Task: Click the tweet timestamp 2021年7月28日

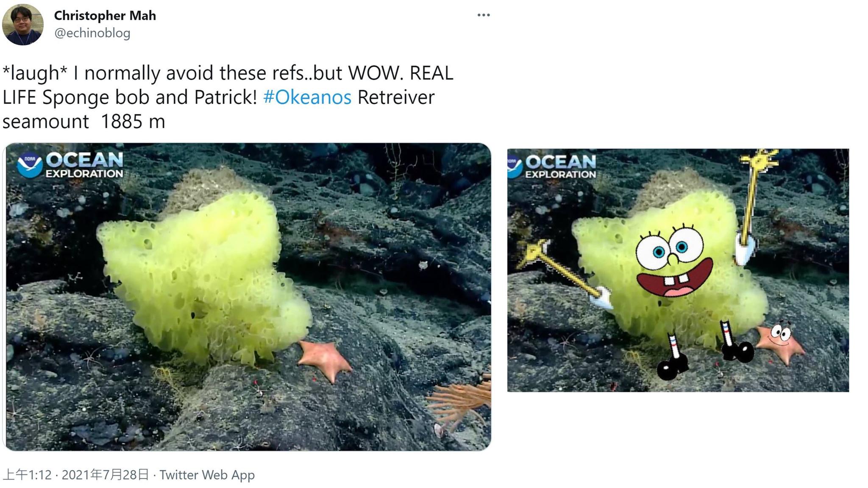Action: 106,475
